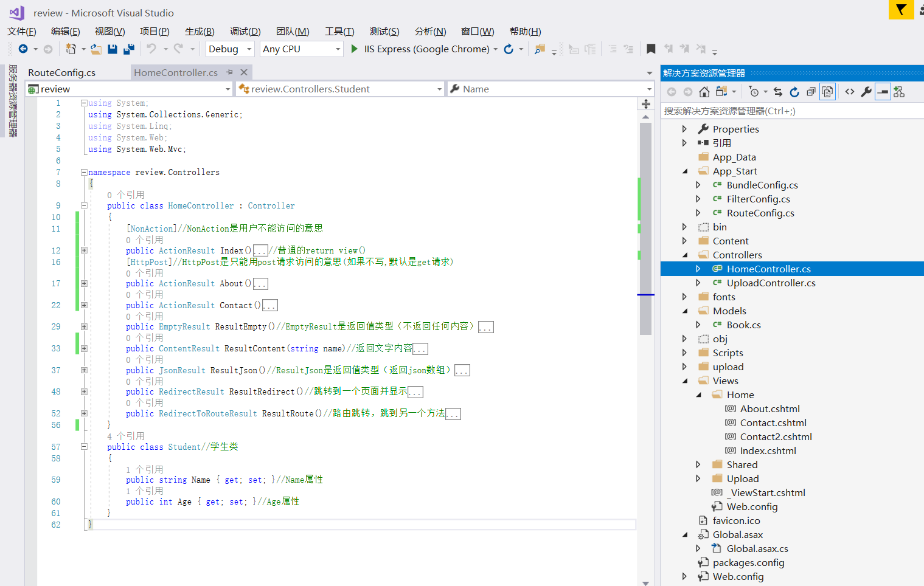Screen dimensions: 924x586
Task: Open the 编辑(E) menu
Action: (66, 32)
